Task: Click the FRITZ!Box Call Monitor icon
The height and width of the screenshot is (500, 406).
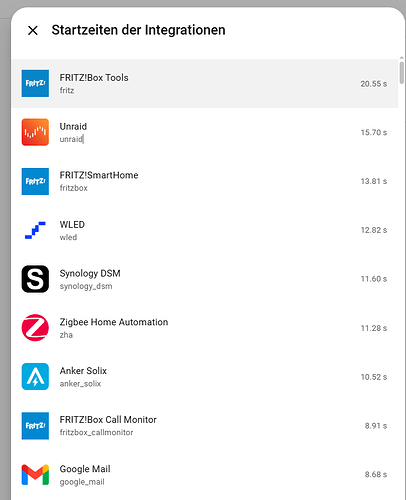Action: click(35, 426)
